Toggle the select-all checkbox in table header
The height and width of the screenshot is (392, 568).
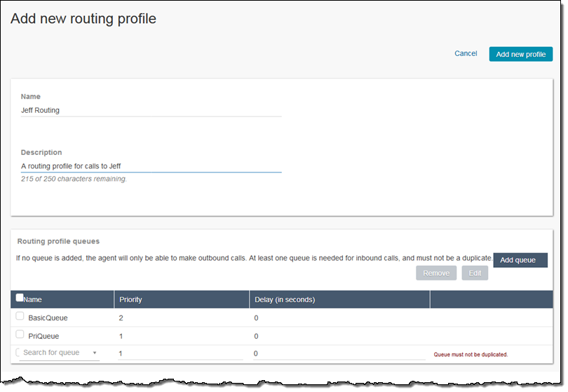point(20,298)
